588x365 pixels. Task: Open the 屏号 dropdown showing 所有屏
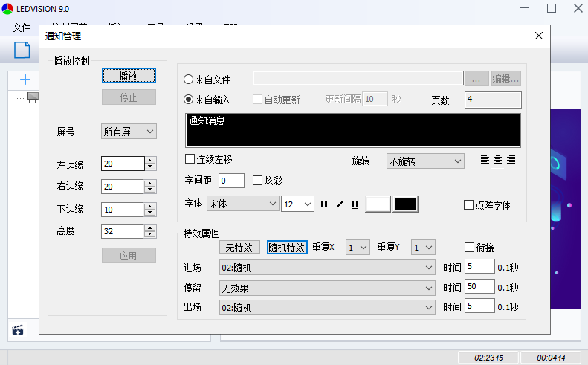(129, 132)
